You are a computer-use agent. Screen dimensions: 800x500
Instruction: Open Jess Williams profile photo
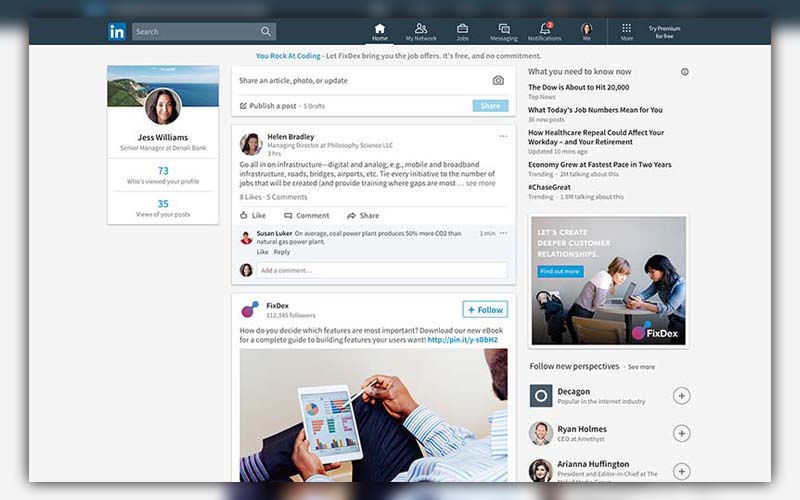pos(163,107)
